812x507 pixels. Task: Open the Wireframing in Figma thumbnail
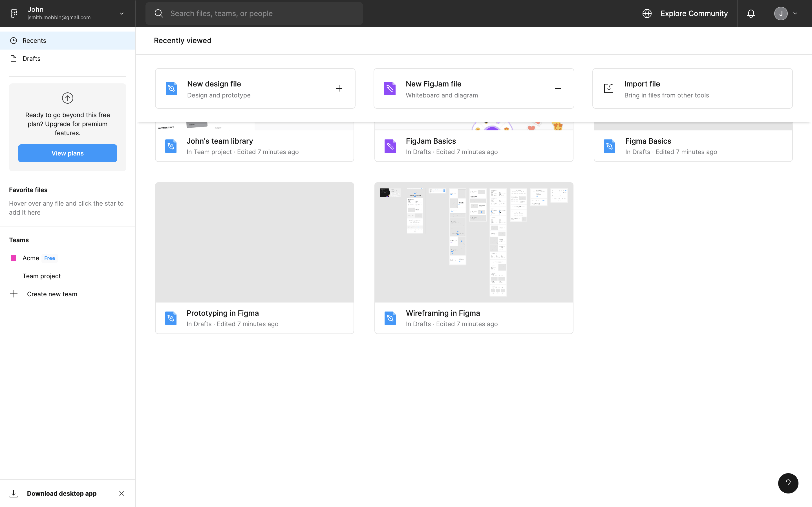[473, 242]
